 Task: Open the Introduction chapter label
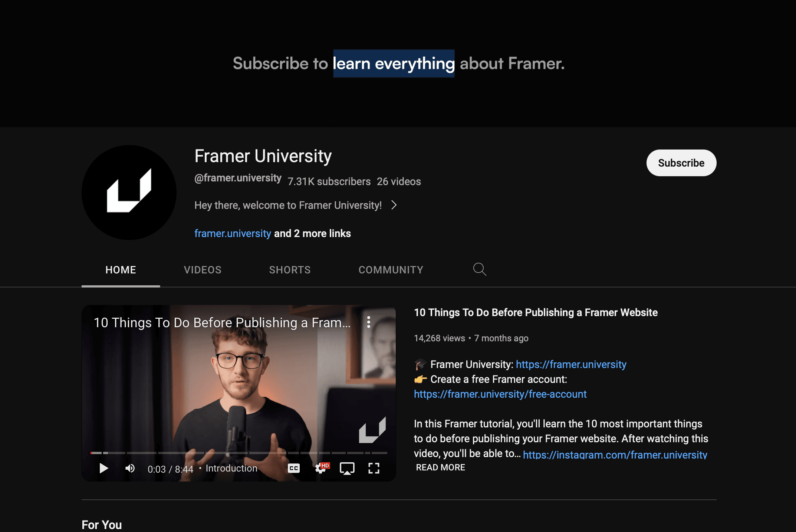[231, 468]
